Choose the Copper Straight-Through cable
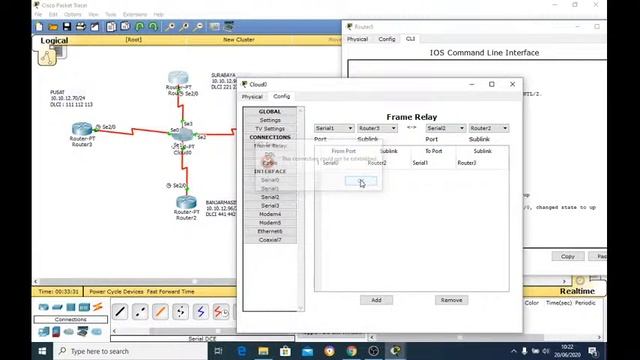Image resolution: width=640 pixels, height=360 pixels. pyautogui.click(x=120, y=312)
